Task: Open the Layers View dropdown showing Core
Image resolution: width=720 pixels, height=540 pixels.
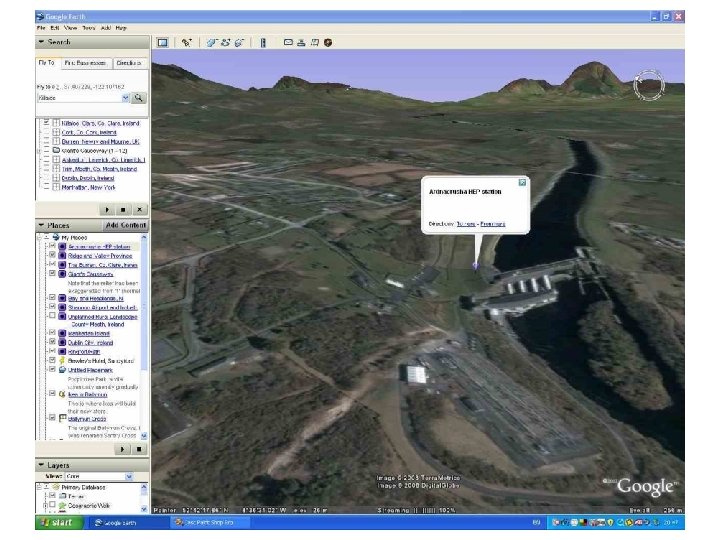Action: pyautogui.click(x=99, y=476)
